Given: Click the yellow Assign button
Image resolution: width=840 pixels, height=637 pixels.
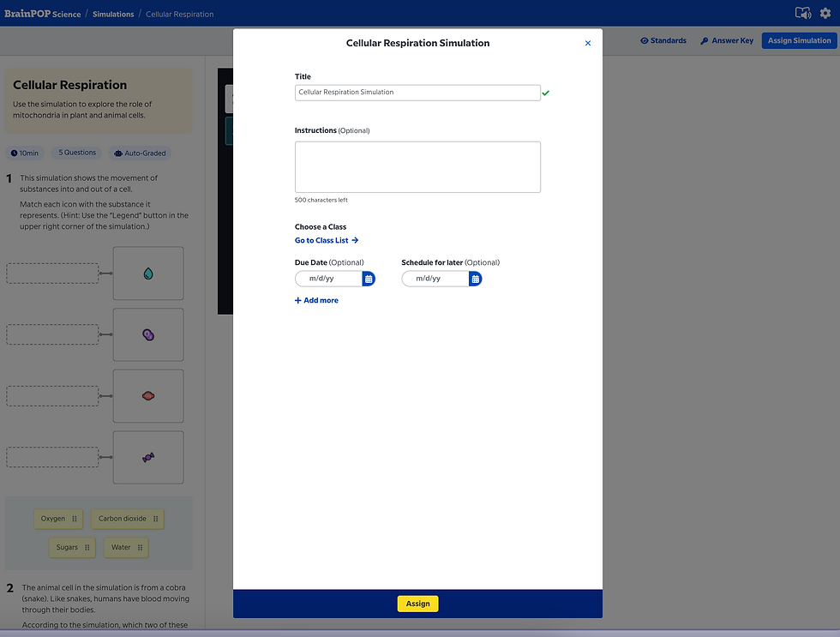Looking at the screenshot, I should [418, 604].
